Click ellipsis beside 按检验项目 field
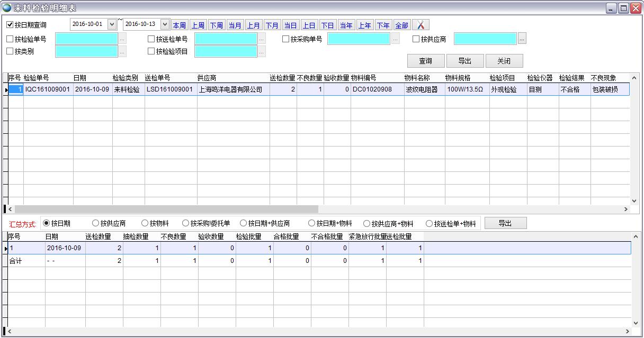 [x=261, y=51]
